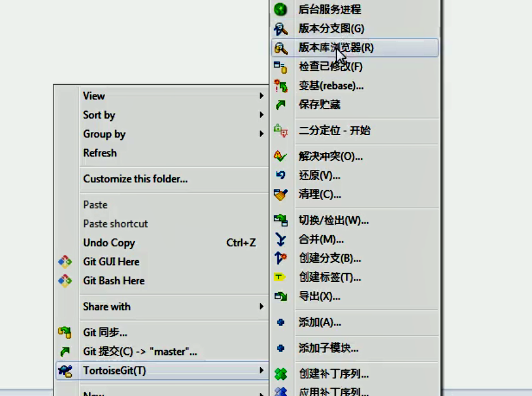
Task: Open Git Bash Here
Action: pos(162,281)
